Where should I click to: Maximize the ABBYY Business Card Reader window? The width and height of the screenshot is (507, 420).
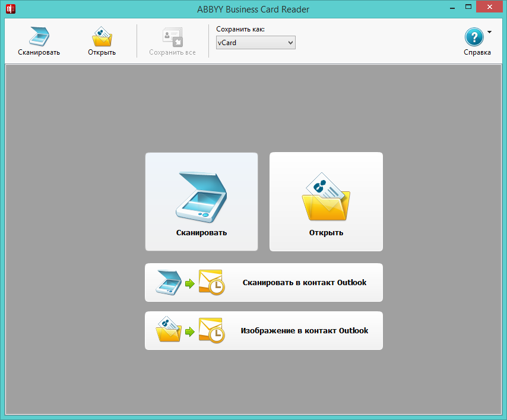[x=468, y=7]
